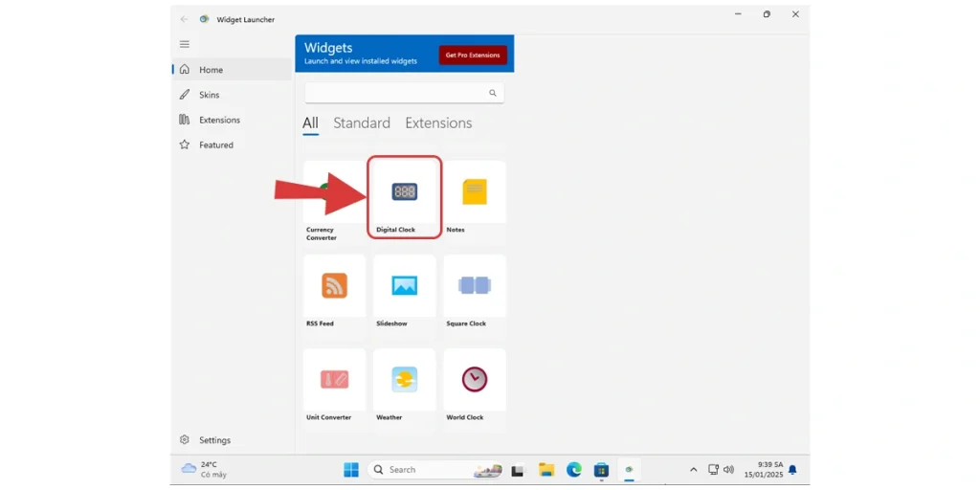980x490 pixels.
Task: Select the World Clock widget
Action: (x=475, y=384)
